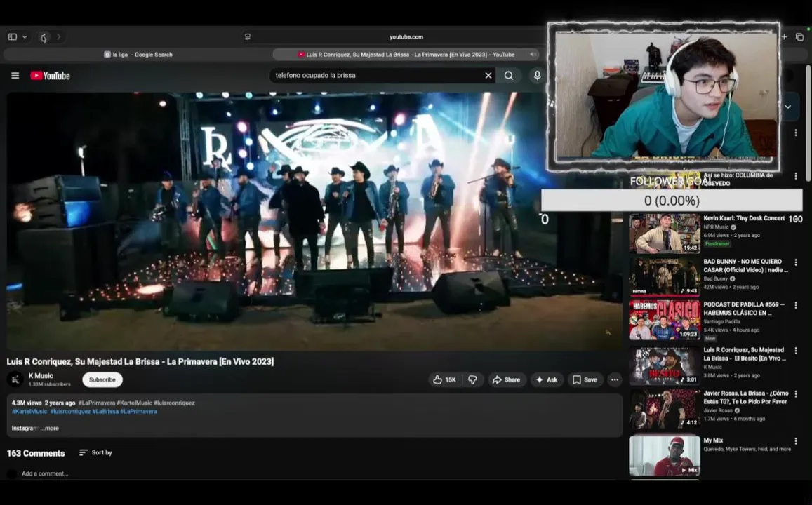Open three-dot menu for Javier Rosas video
This screenshot has width=812, height=505.
click(796, 394)
